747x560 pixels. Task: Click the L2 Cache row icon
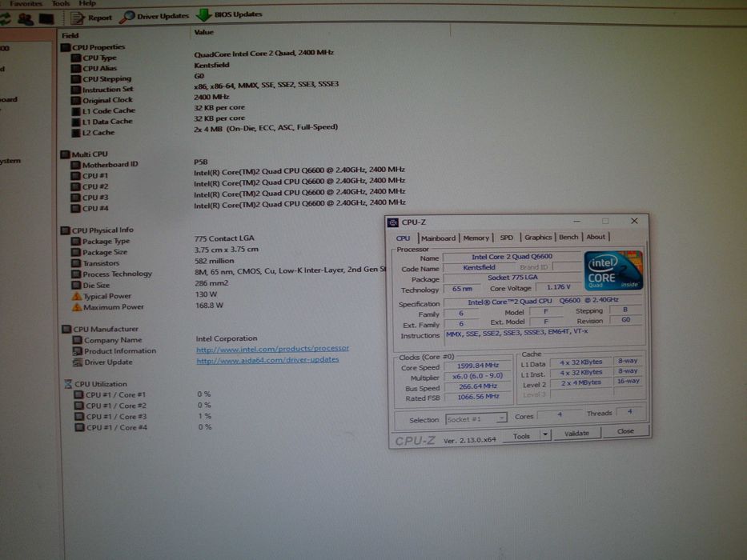76,133
